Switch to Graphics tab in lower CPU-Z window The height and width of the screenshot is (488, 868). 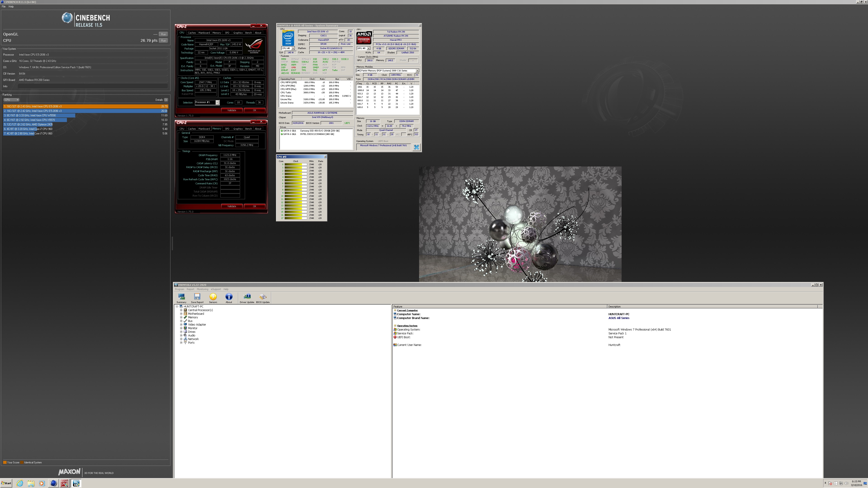click(238, 129)
